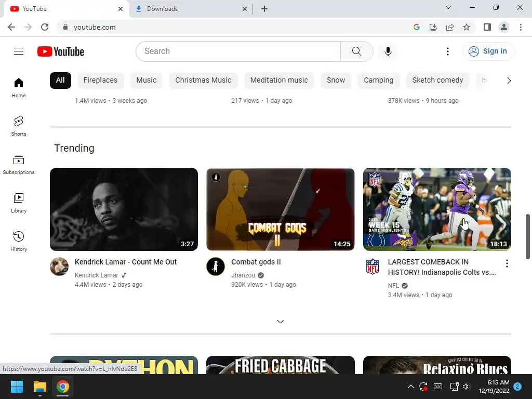Screen dimensions: 532x399
Task: Click the share page icon
Action: click(x=450, y=27)
